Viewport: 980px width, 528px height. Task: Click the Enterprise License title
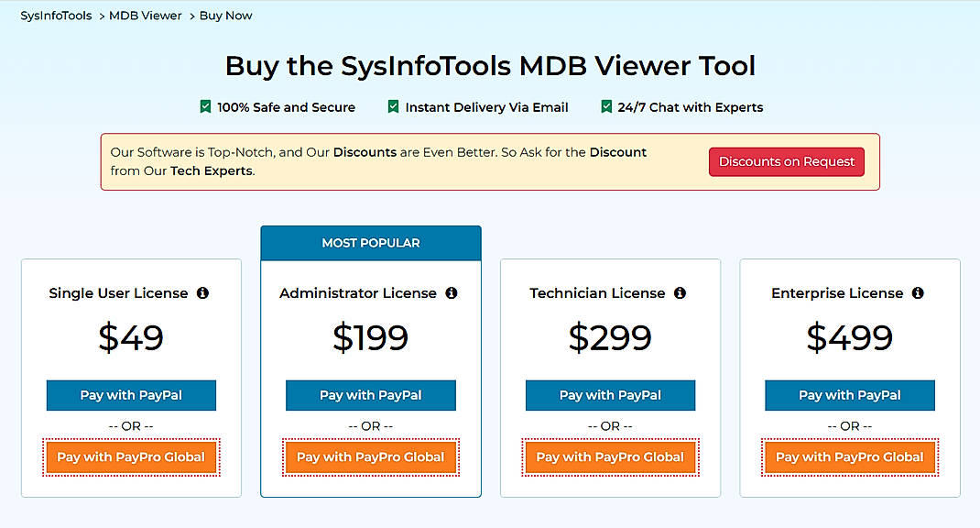tap(837, 292)
